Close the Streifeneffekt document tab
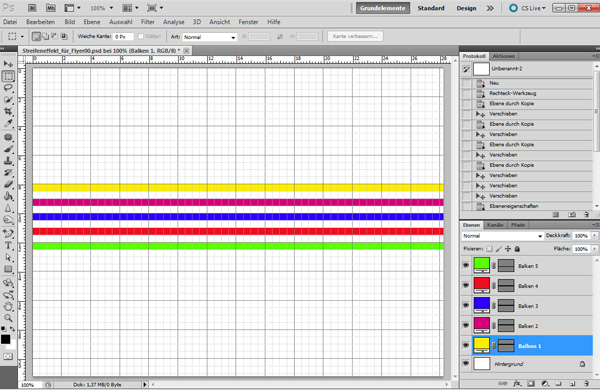 click(x=186, y=51)
